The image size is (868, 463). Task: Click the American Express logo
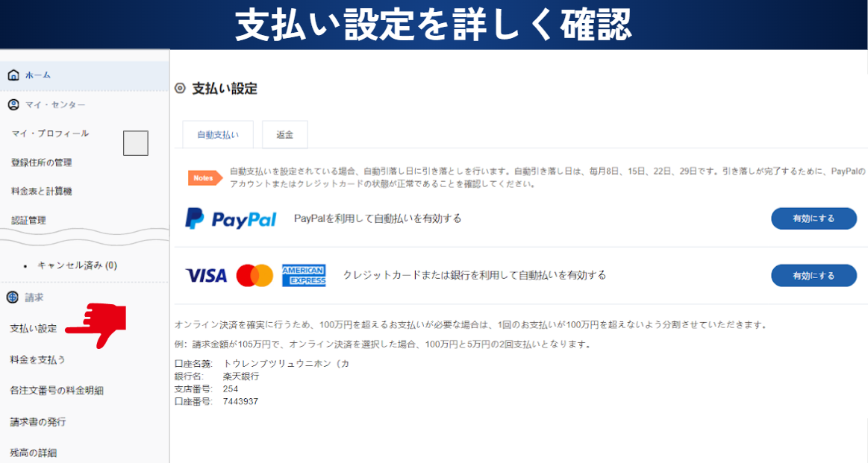click(x=304, y=275)
